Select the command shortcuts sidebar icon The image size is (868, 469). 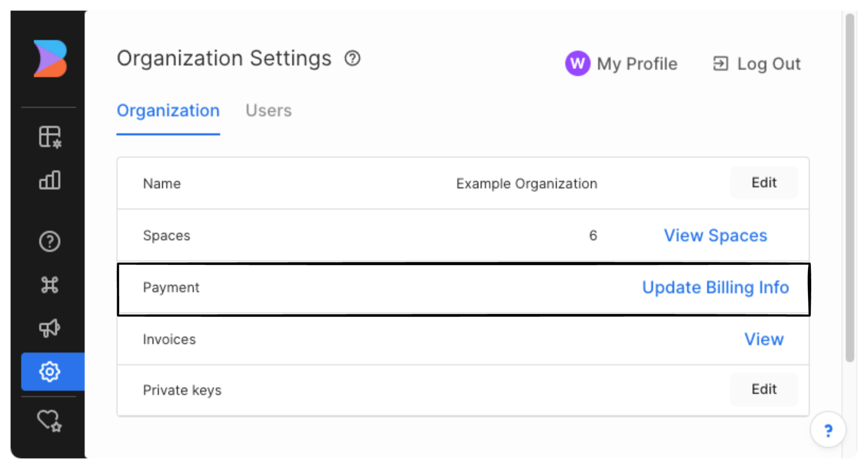coord(50,285)
